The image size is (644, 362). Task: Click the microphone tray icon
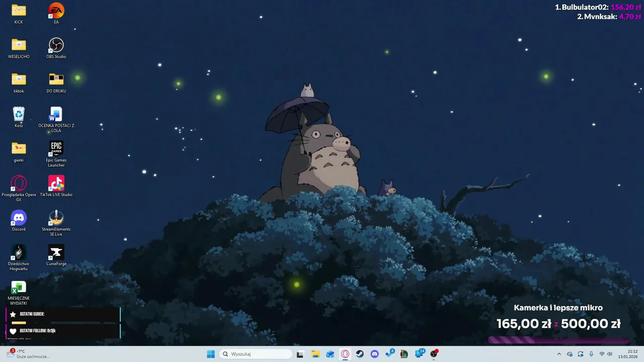pyautogui.click(x=591, y=354)
